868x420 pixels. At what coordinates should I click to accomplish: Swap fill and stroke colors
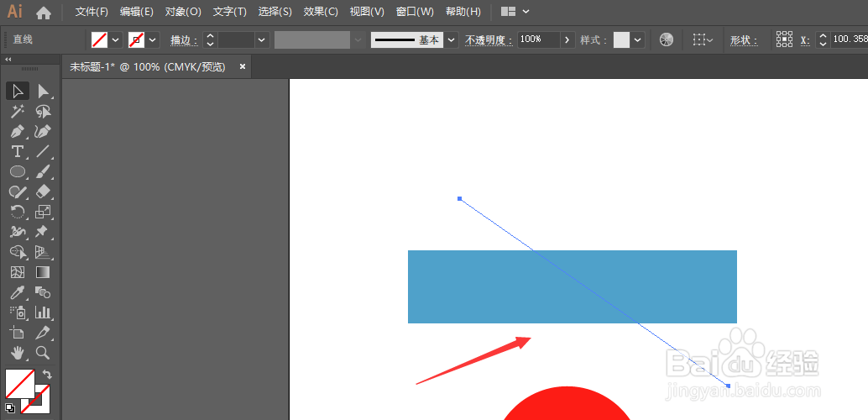[46, 374]
